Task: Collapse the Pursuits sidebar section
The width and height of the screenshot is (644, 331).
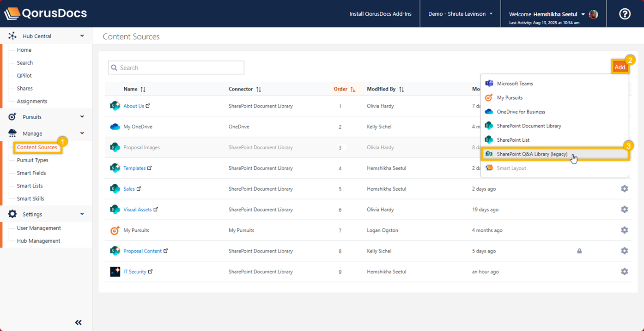Action: [82, 117]
